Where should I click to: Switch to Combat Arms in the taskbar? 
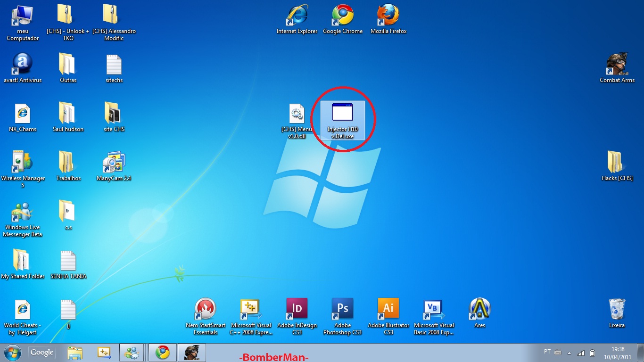192,352
